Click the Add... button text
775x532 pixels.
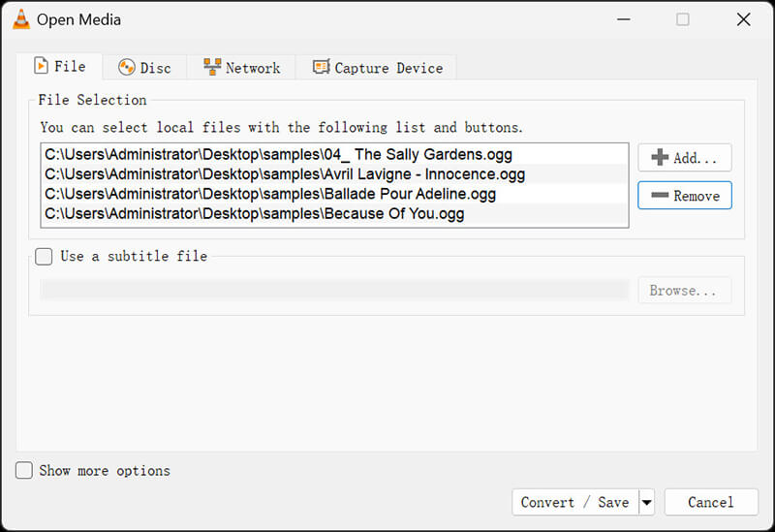(695, 158)
